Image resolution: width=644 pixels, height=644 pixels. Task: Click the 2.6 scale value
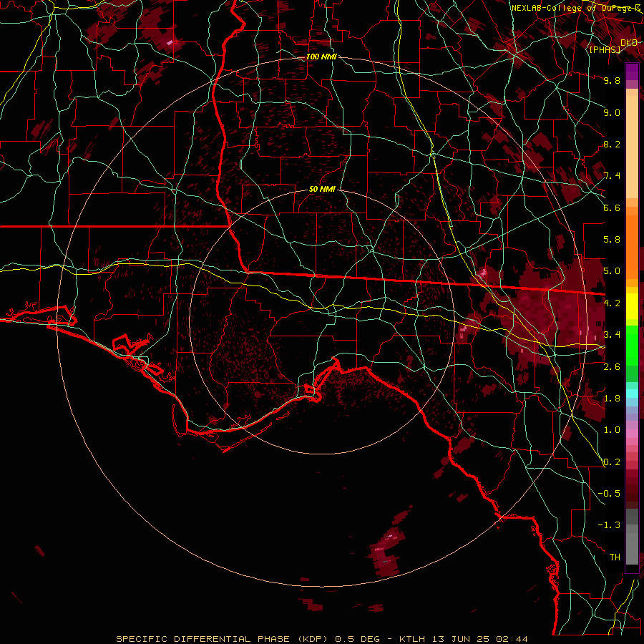[x=612, y=367]
